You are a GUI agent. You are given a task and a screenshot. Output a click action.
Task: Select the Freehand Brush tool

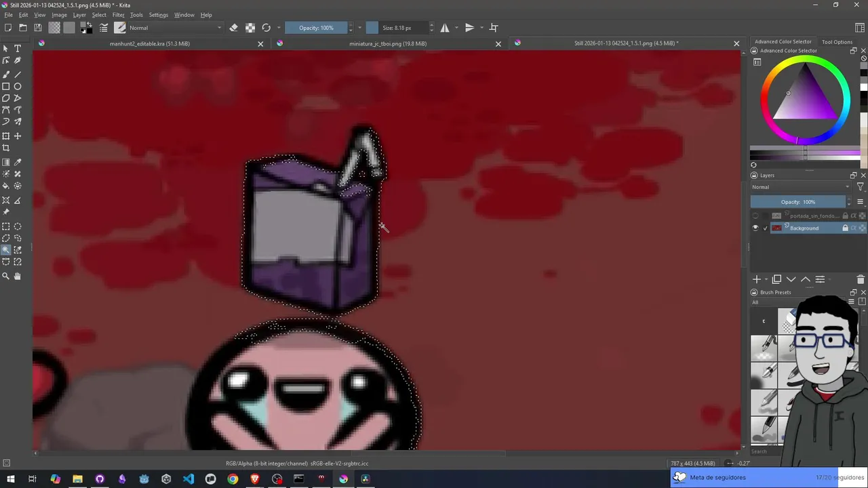point(6,75)
